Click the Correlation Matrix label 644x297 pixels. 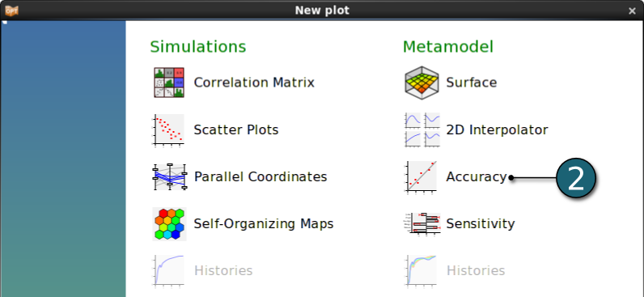click(254, 83)
